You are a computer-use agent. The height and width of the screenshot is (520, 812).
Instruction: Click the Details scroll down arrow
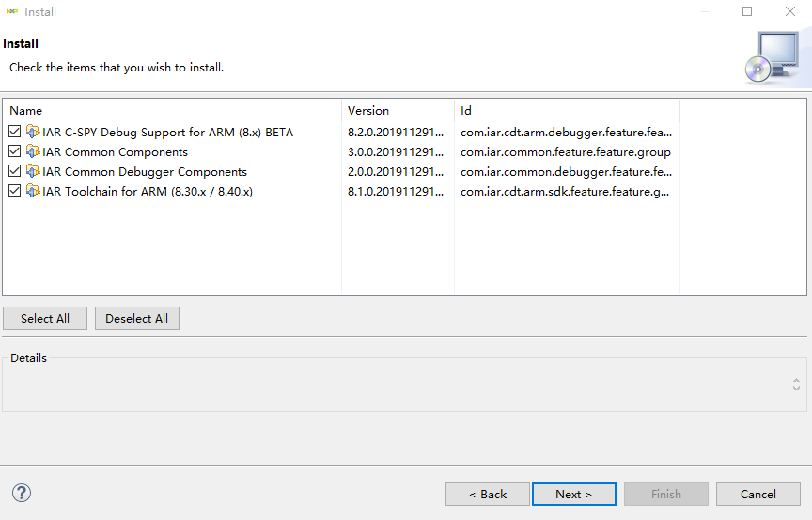pyautogui.click(x=796, y=387)
